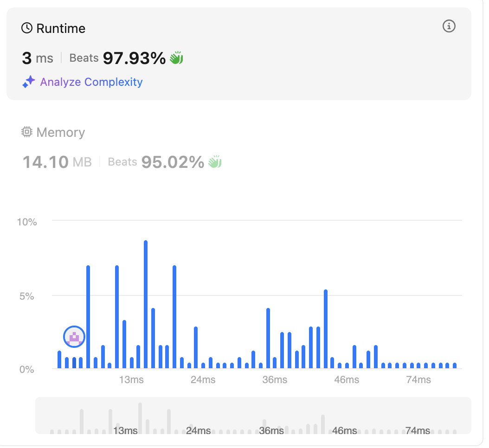
Task: Click the clock icon beside Runtime
Action: point(27,28)
